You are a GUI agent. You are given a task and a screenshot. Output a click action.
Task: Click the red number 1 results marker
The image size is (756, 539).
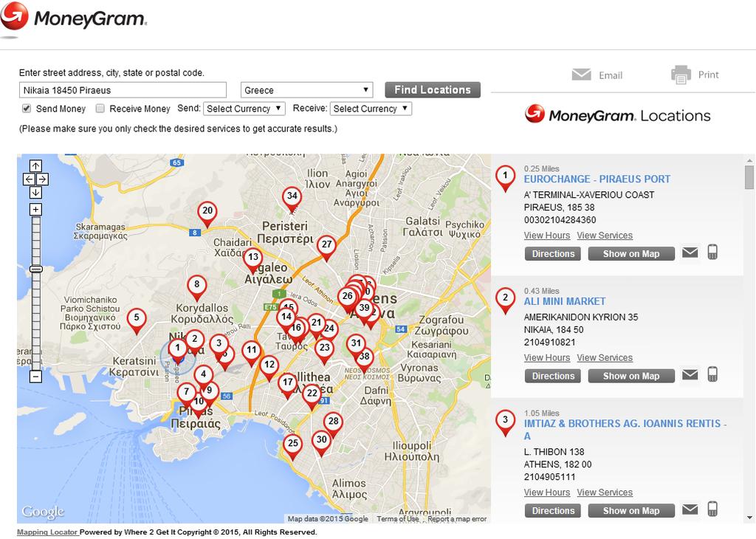[x=505, y=178]
